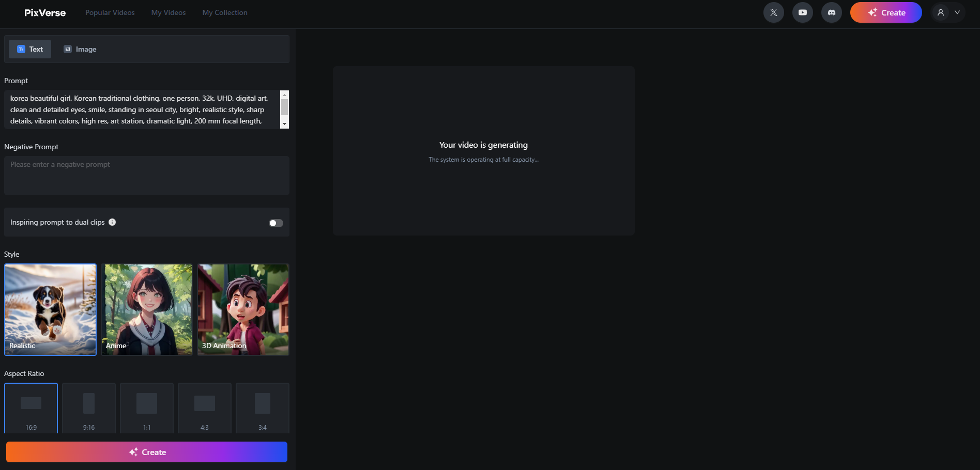Click the prompt scrollbar up arrow

(284, 95)
